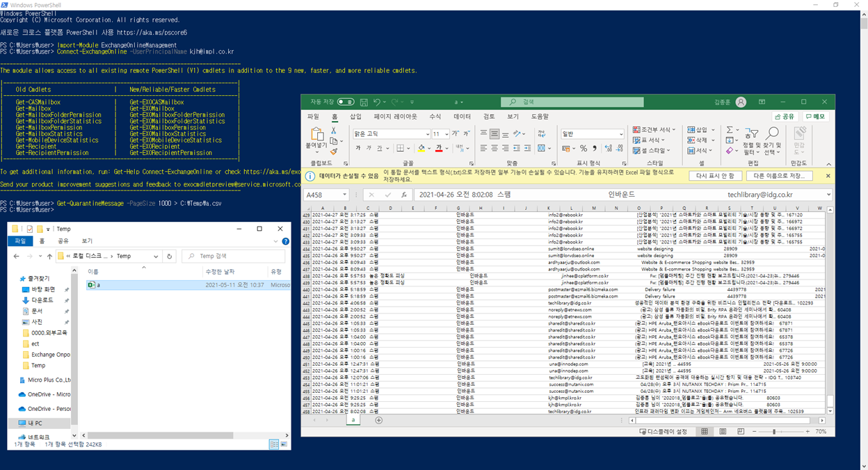
Task: Click the Excel 공유 share button
Action: pos(784,117)
